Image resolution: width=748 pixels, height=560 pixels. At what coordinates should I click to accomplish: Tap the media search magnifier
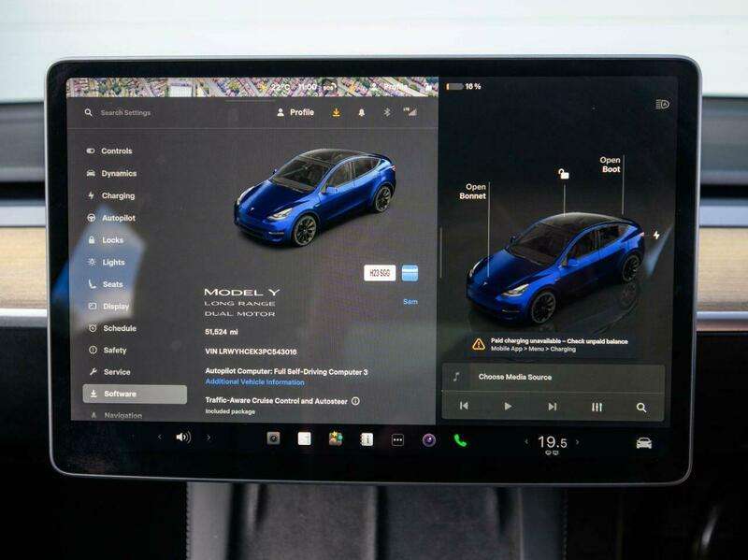[x=641, y=408]
